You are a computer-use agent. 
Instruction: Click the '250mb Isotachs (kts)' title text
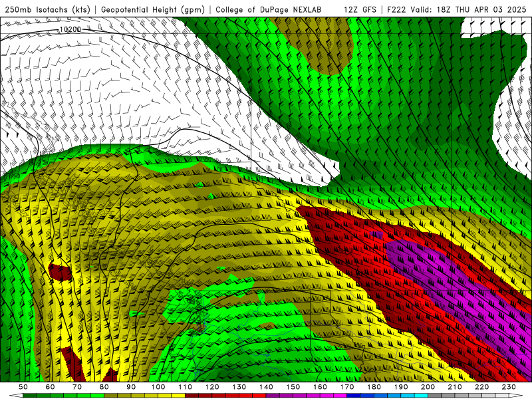[x=47, y=9]
